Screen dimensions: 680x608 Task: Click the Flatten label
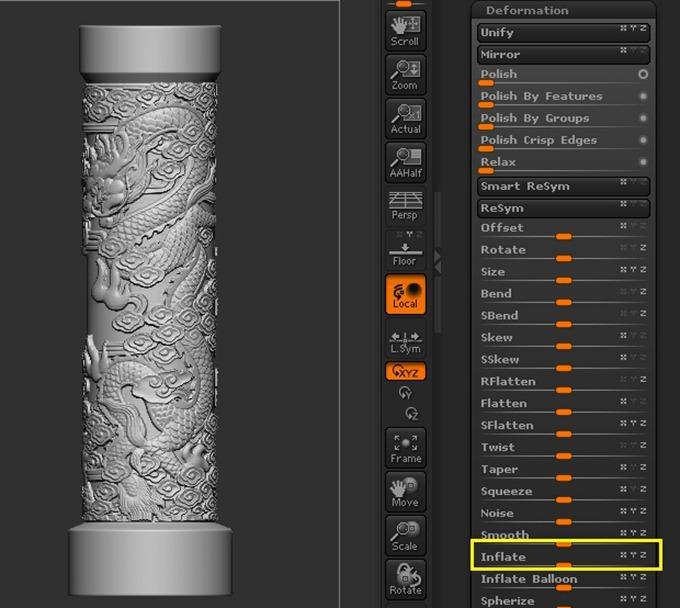pyautogui.click(x=503, y=403)
